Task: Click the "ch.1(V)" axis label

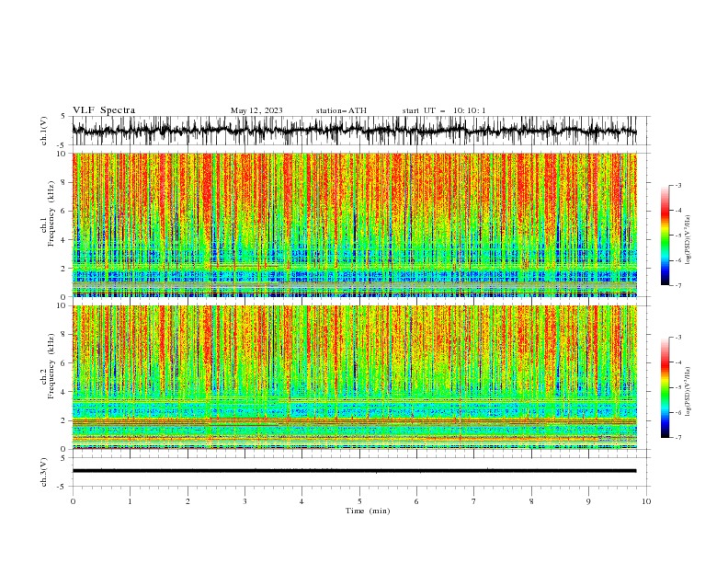Action: point(44,131)
